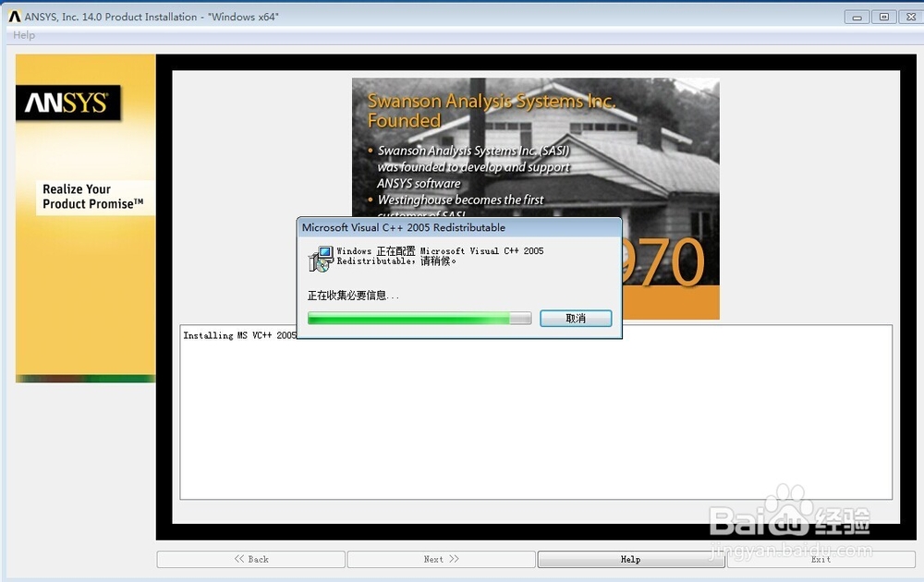Click the 'Windows 正在配置' message text
This screenshot has height=582, width=924.
click(440, 256)
